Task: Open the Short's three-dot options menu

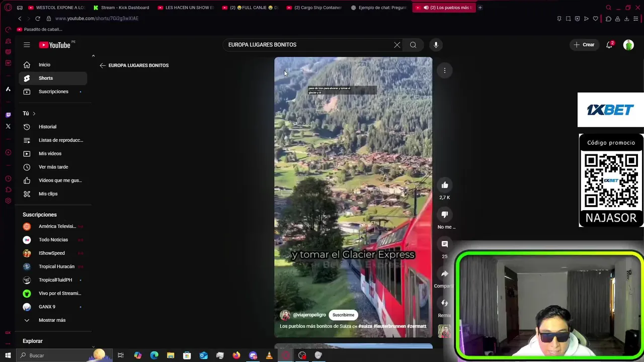Action: [x=445, y=70]
